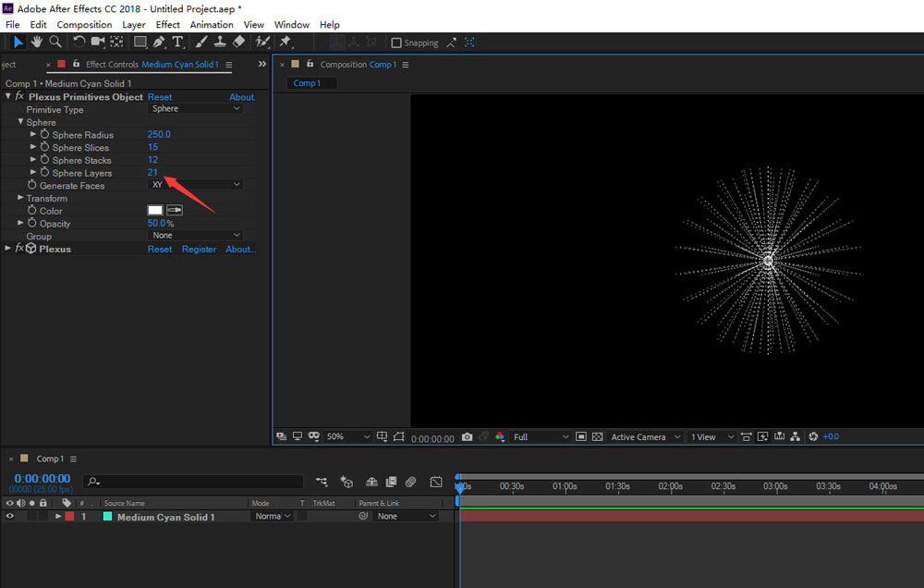The height and width of the screenshot is (588, 924).
Task: Pick the Pen tool in toolbar
Action: pos(159,42)
